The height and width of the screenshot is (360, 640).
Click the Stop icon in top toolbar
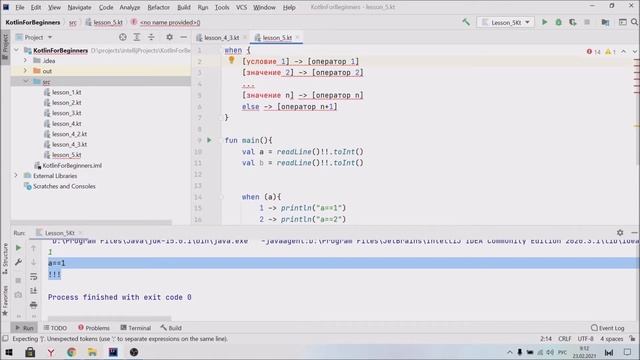coord(587,22)
